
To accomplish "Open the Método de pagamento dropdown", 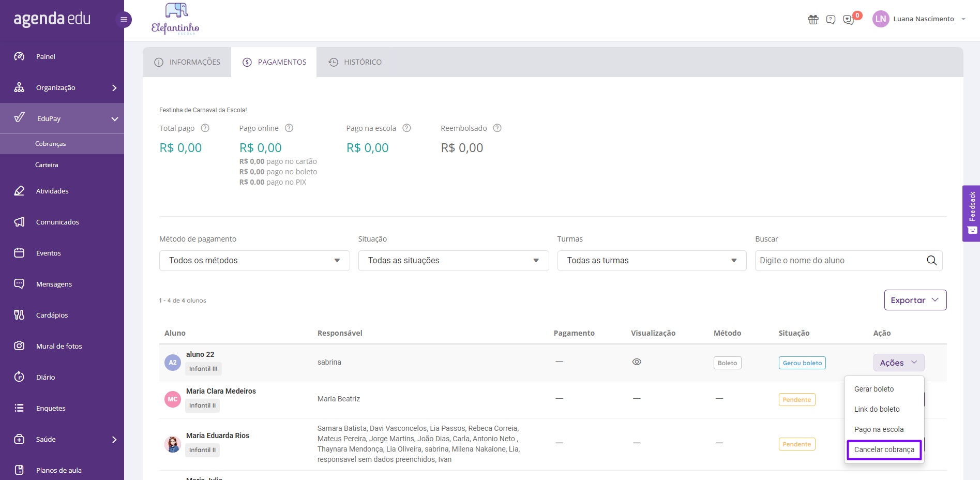I will pos(254,261).
